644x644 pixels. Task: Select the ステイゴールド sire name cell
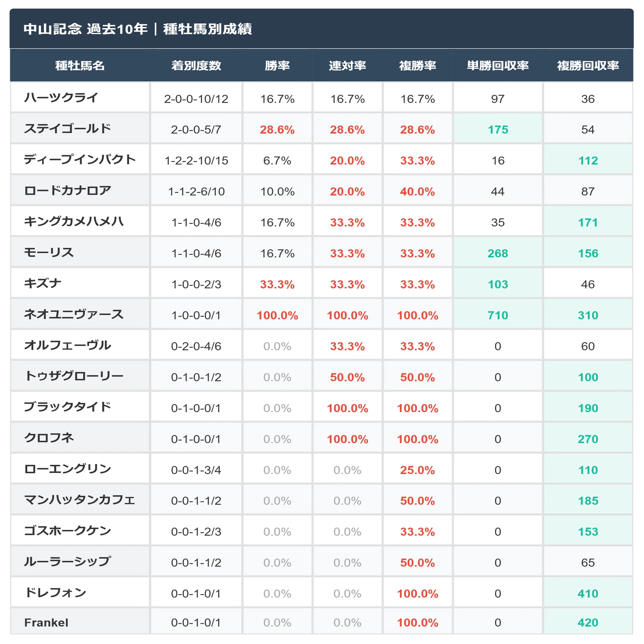80,128
